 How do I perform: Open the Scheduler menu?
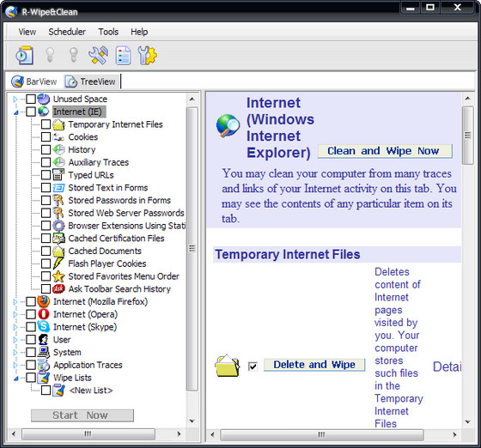[67, 32]
